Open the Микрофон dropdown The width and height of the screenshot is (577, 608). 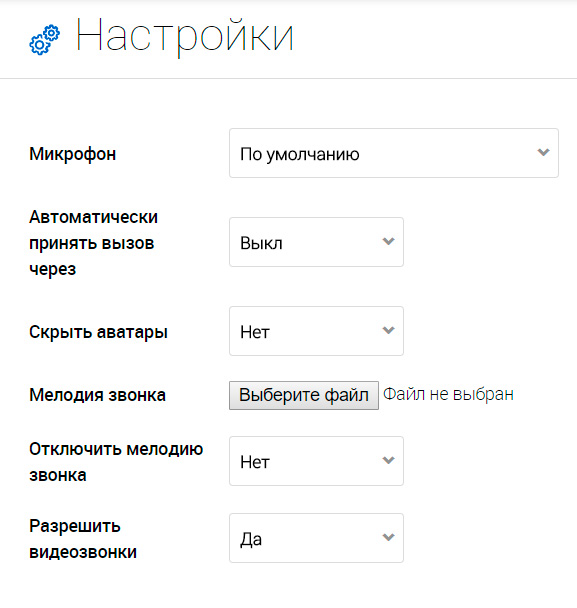(394, 153)
